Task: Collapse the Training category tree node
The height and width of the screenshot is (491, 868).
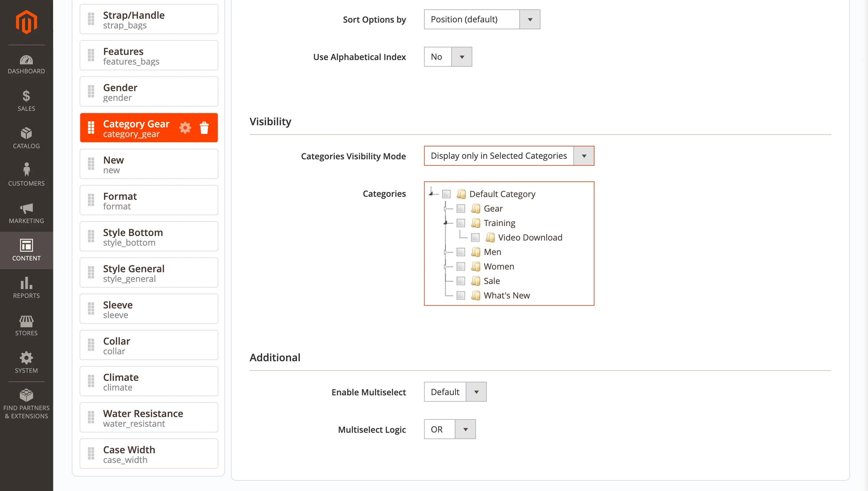Action: pyautogui.click(x=445, y=223)
